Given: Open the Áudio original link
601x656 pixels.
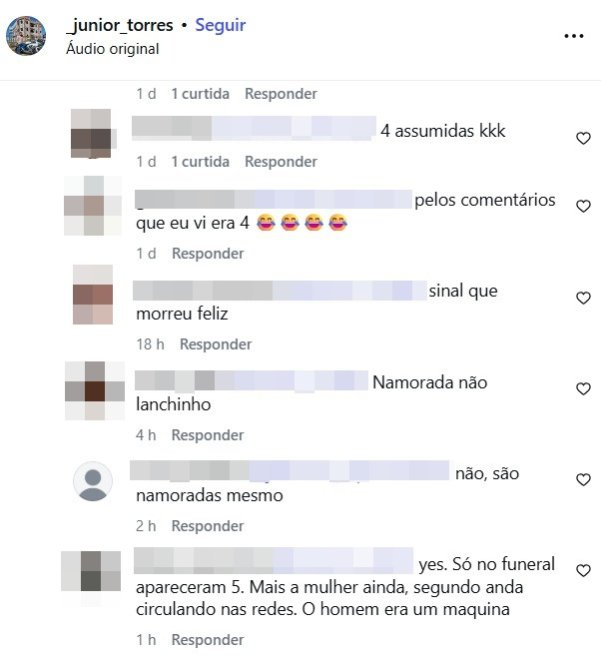Looking at the screenshot, I should 113,49.
